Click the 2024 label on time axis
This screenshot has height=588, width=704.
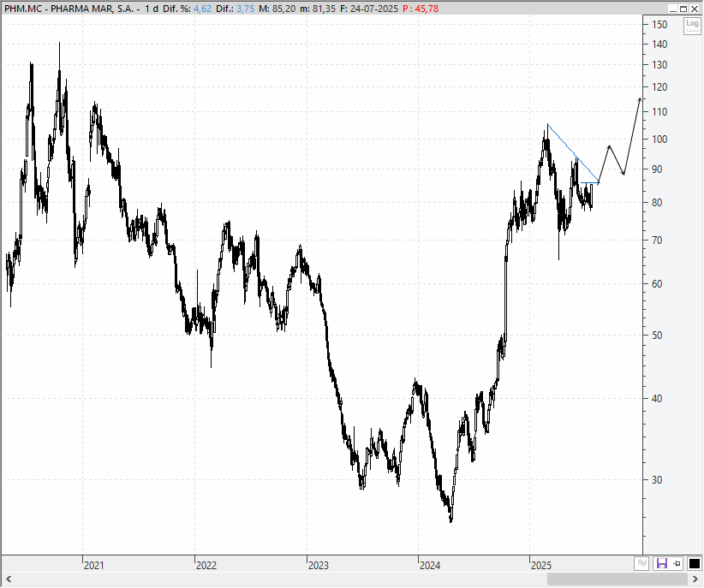[x=430, y=565]
